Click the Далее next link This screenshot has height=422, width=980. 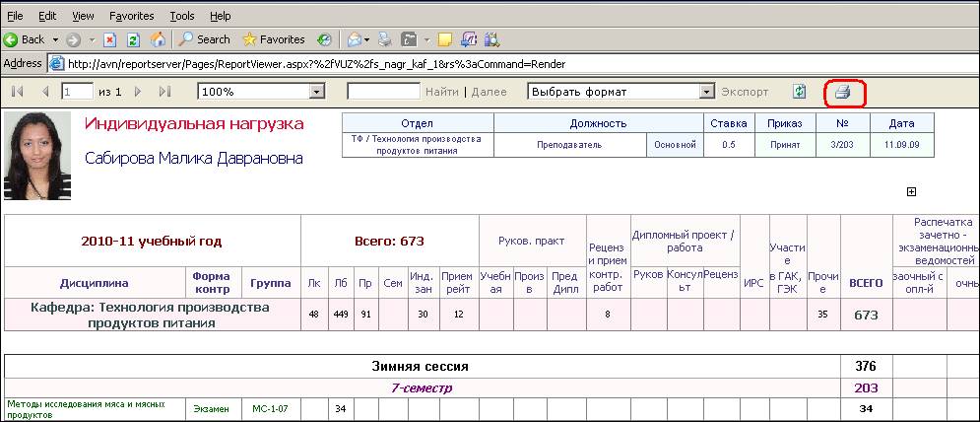click(x=489, y=92)
